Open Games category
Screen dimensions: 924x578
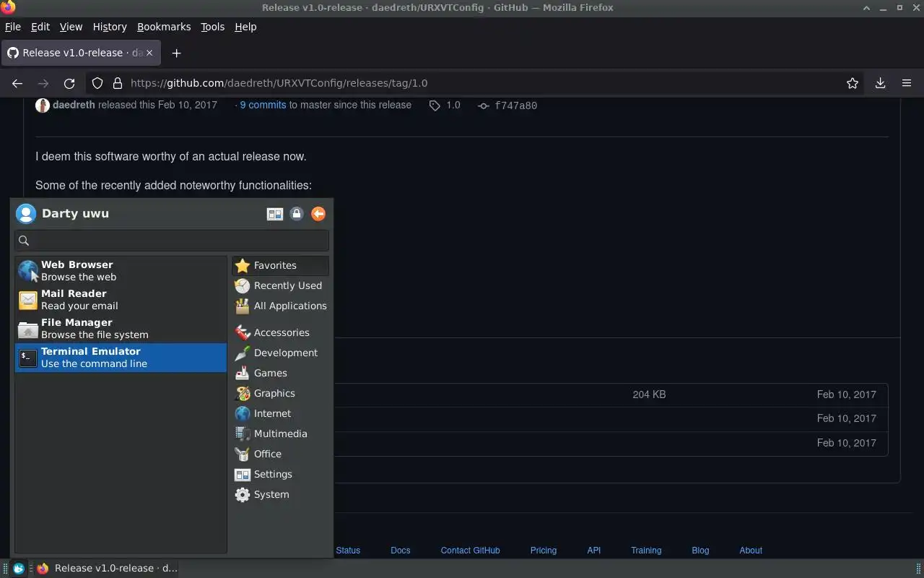coord(280,373)
